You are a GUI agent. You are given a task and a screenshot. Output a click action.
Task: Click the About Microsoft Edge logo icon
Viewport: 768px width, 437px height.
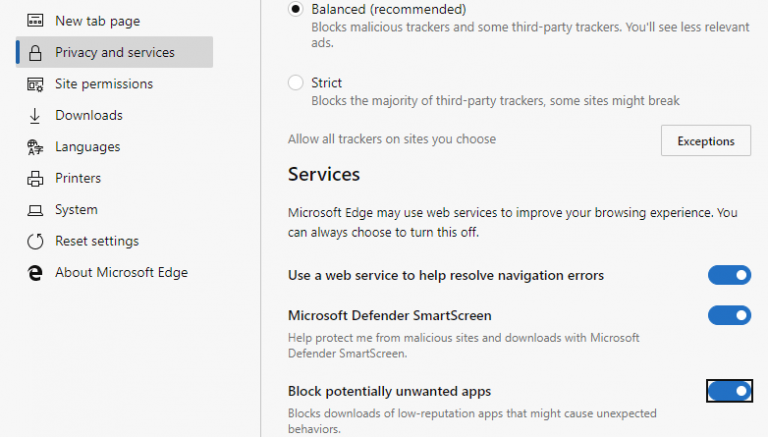click(x=35, y=272)
